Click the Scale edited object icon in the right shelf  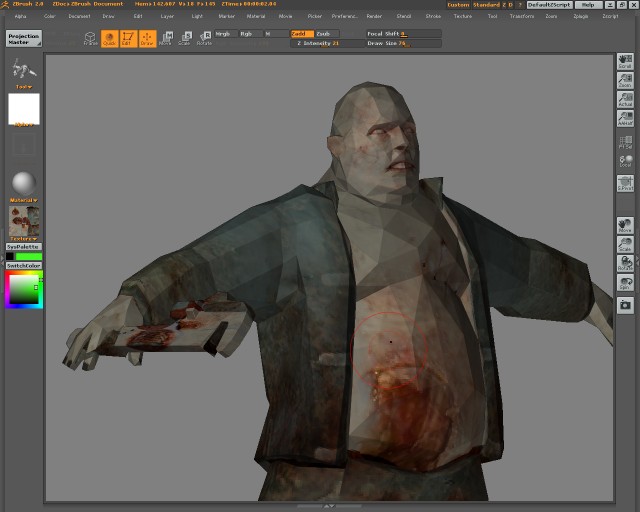625,245
